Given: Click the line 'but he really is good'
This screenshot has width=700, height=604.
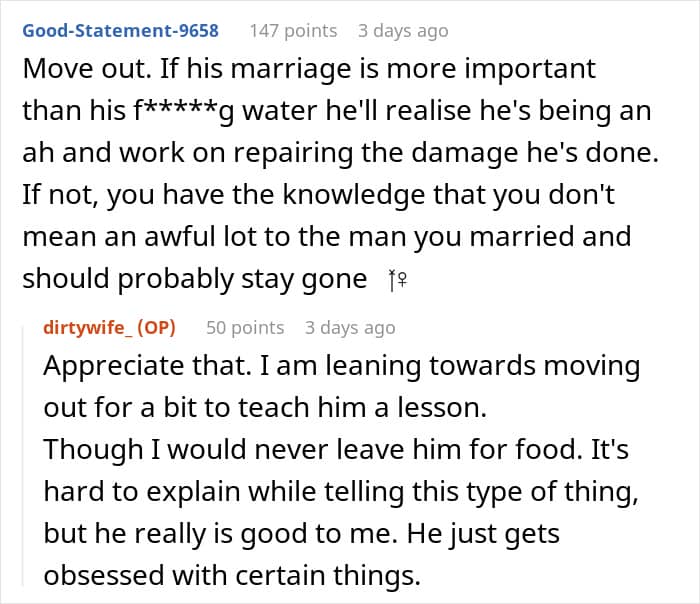Looking at the screenshot, I should tap(301, 534).
